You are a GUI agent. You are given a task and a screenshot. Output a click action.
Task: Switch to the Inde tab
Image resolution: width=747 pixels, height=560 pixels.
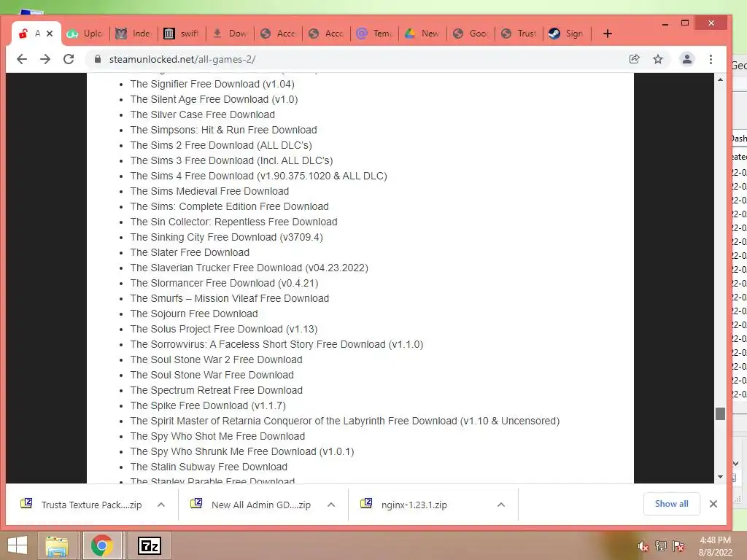134,34
